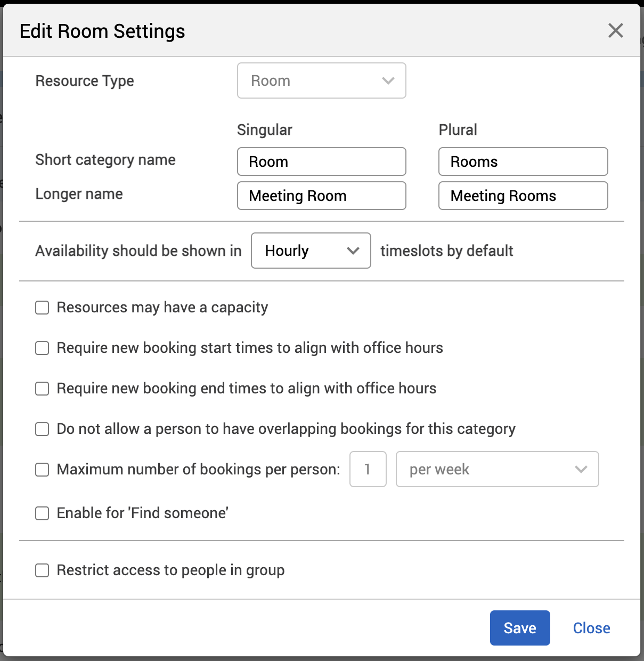Click the Close text button
Screen dimensions: 644x661
tap(591, 628)
